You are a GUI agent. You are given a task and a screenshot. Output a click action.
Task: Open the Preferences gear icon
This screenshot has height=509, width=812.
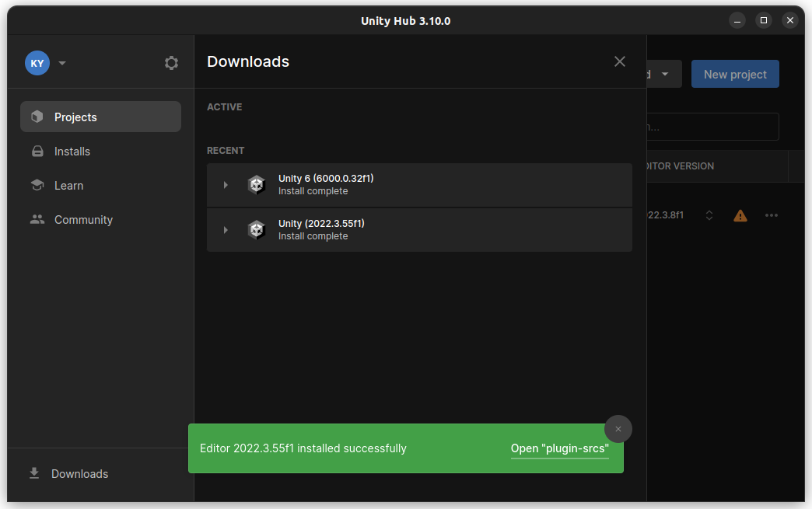171,63
